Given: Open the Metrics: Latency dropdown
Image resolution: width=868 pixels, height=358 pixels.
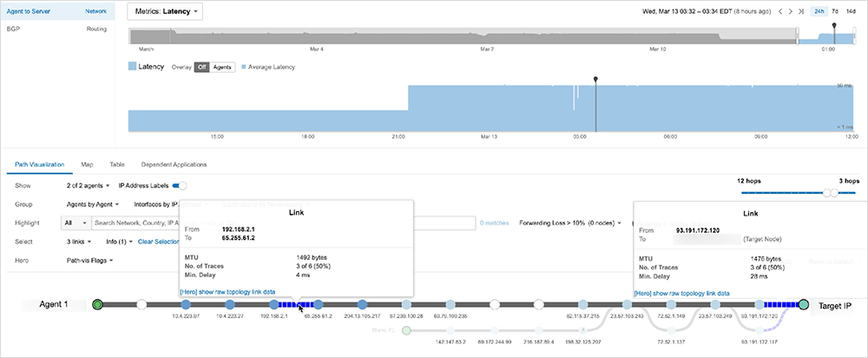Looking at the screenshot, I should coord(165,12).
